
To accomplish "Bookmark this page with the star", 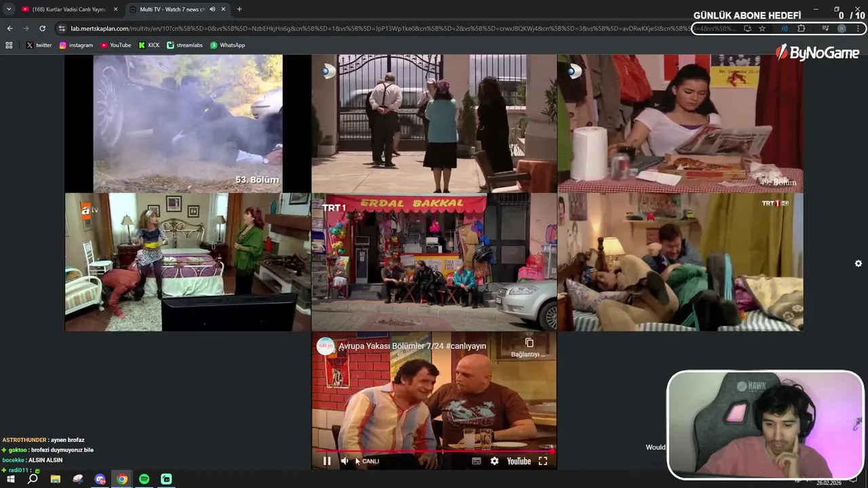I will click(762, 28).
